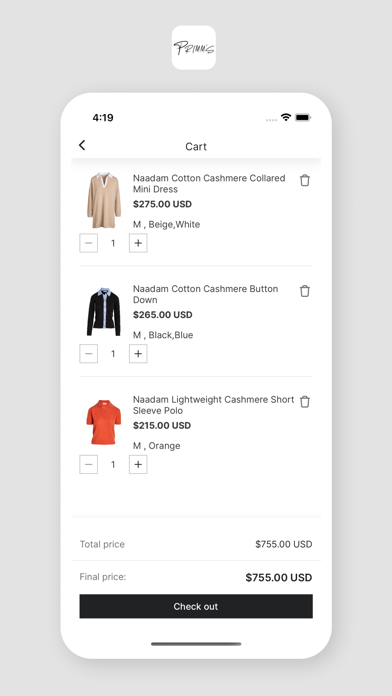The width and height of the screenshot is (392, 696).
Task: Tap the home indicator bar
Action: click(x=196, y=644)
